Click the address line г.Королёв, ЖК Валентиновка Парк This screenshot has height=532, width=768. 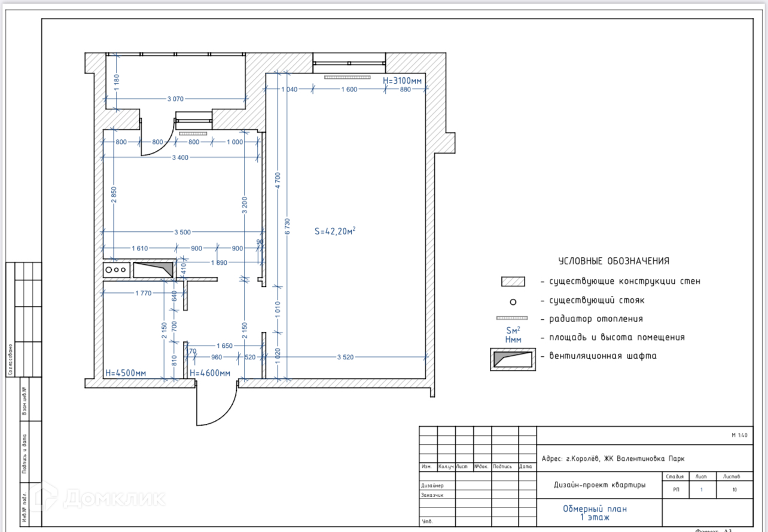612,459
